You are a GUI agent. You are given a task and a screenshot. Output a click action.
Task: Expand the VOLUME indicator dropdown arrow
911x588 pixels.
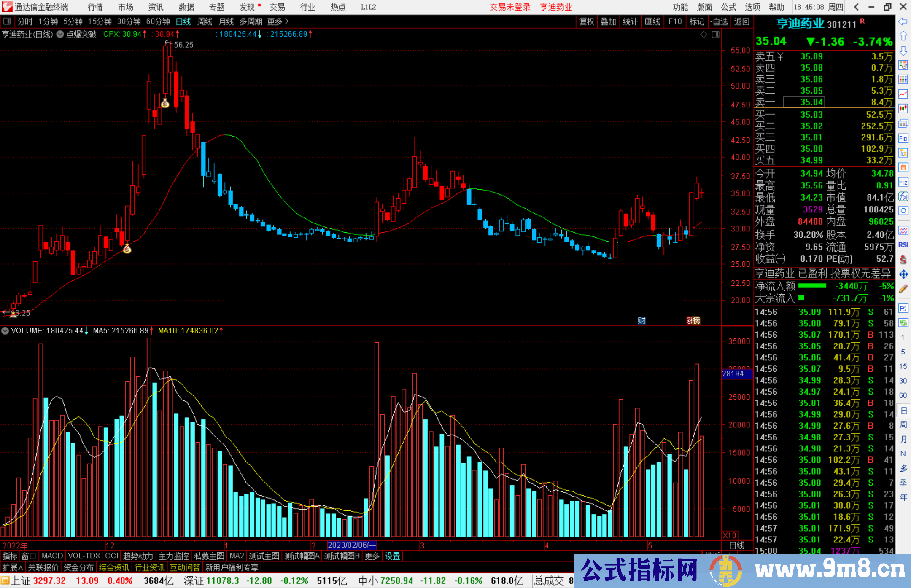(x=5, y=331)
